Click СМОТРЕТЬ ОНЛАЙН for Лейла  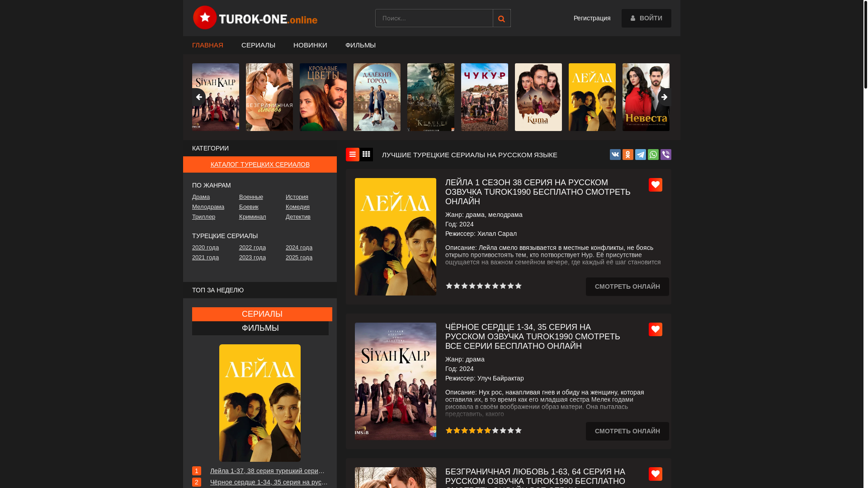click(627, 286)
